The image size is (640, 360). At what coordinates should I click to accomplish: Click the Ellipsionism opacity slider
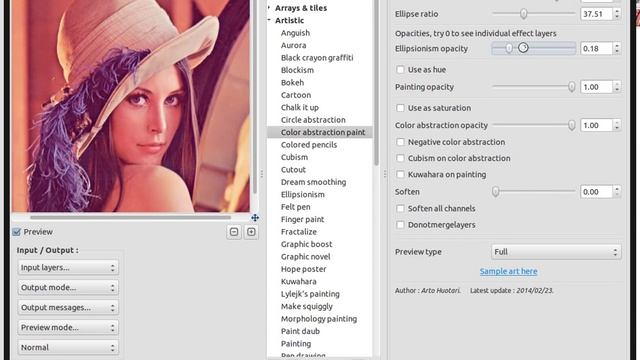(534, 48)
